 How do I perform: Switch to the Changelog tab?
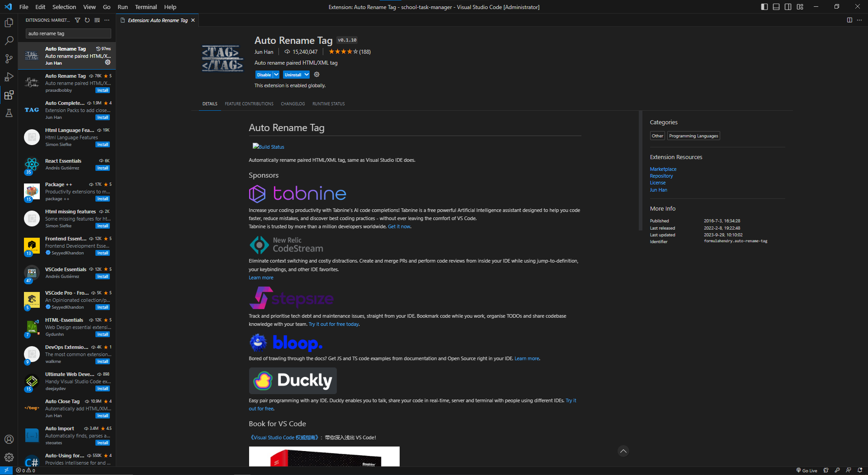coord(293,104)
